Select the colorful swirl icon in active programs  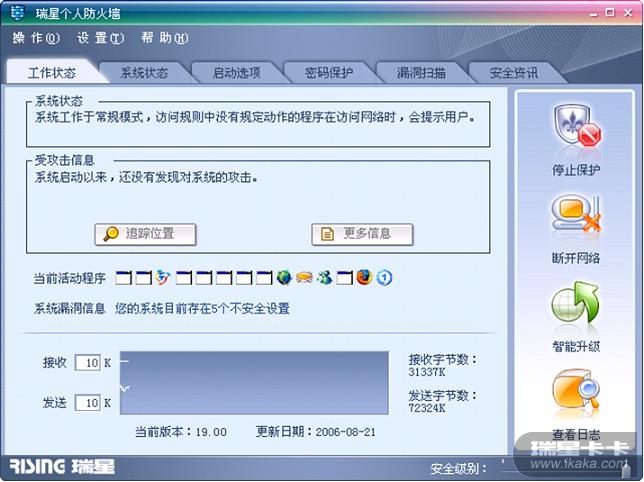coord(163,278)
